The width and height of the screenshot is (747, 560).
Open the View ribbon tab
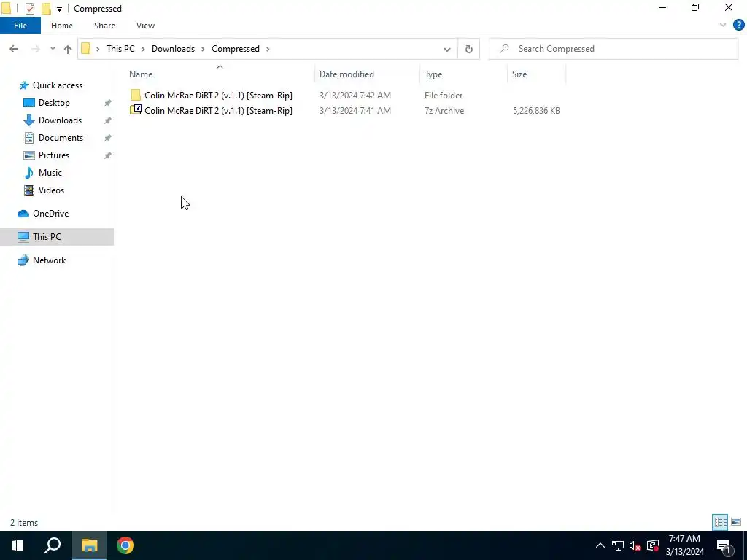(145, 26)
